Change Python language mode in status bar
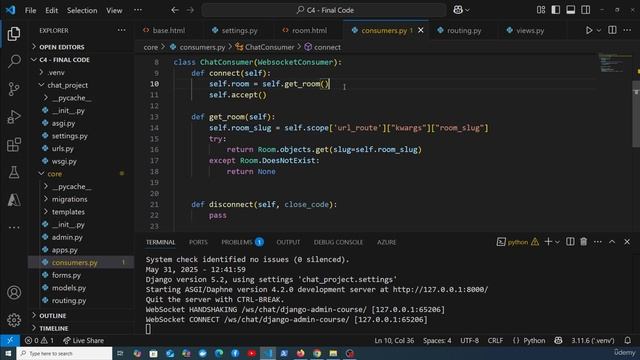Image resolution: width=640 pixels, height=360 pixels. 534,340
